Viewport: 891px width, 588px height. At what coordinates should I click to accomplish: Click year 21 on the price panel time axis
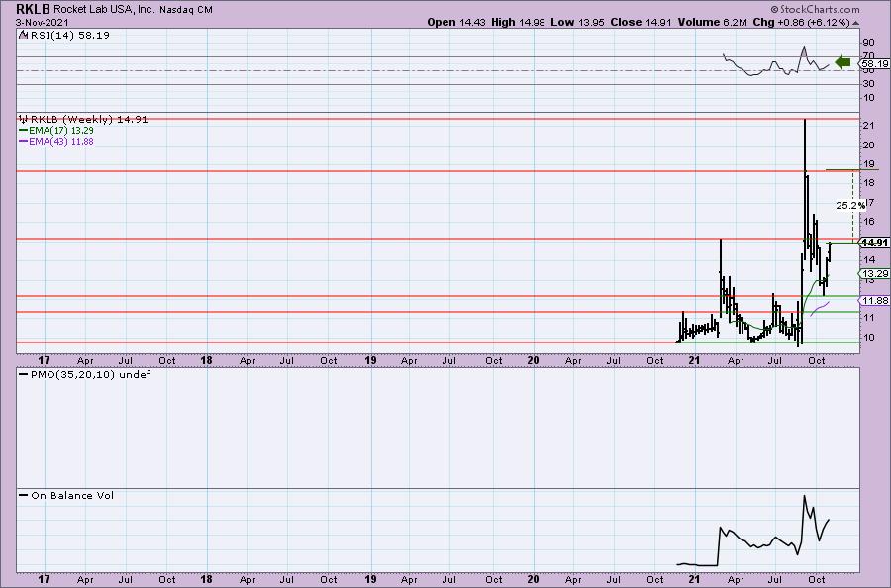pyautogui.click(x=694, y=360)
